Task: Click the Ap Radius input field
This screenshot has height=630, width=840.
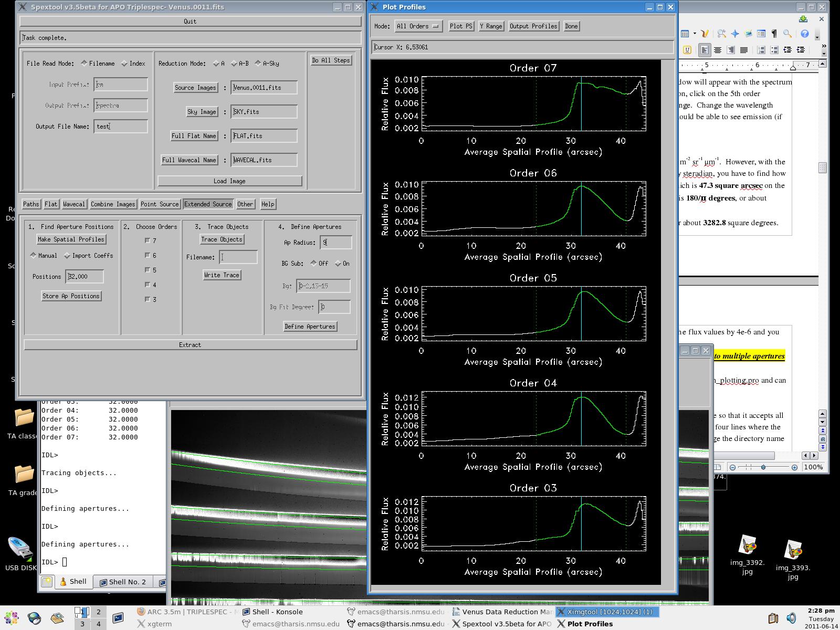Action: click(336, 243)
